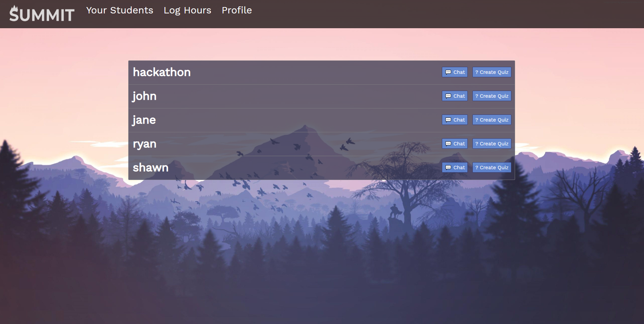The height and width of the screenshot is (324, 644).
Task: Create a quiz for hackathon
Action: [x=492, y=72]
